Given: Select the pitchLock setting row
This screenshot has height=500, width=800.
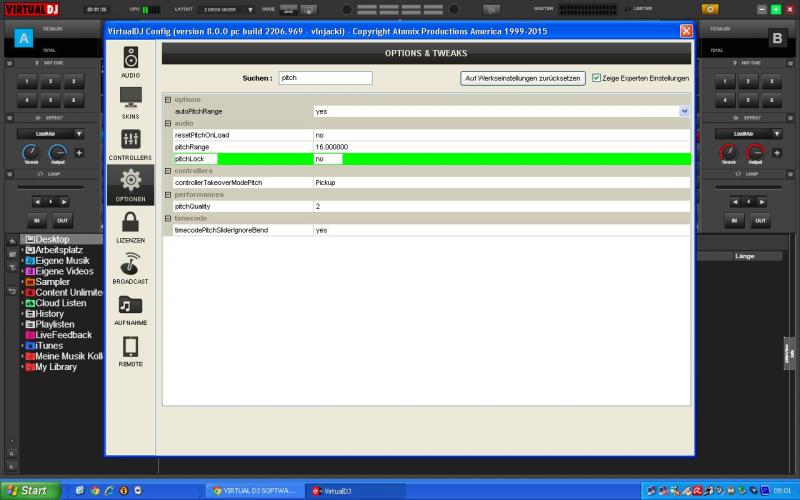Looking at the screenshot, I should 432,159.
